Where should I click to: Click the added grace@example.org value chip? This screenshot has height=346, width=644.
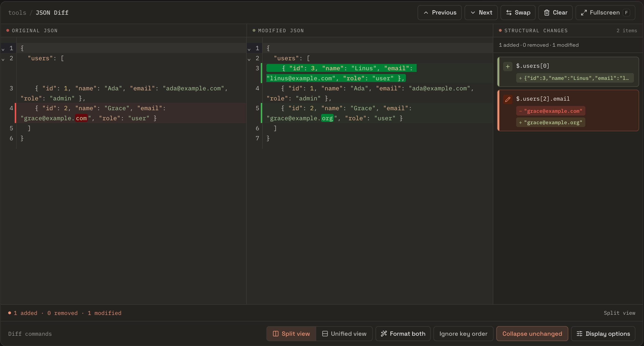click(x=551, y=122)
